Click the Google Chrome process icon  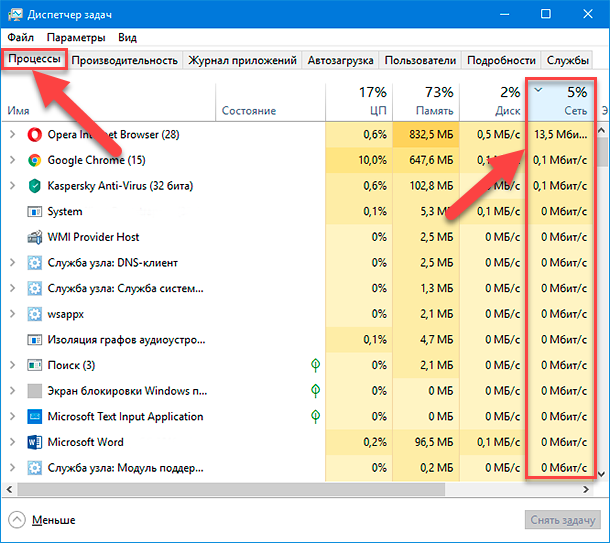[x=35, y=160]
